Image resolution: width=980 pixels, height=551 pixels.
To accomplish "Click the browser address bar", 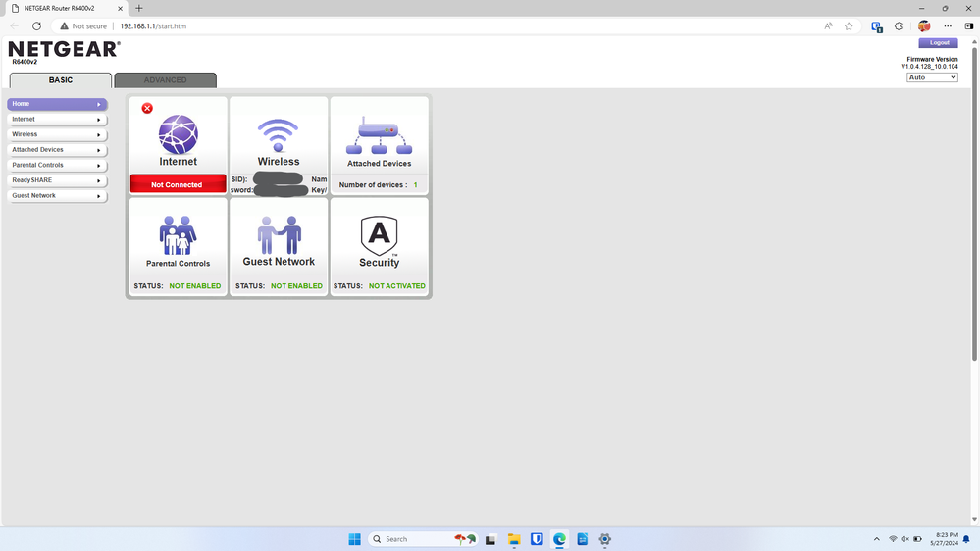I will click(x=441, y=26).
